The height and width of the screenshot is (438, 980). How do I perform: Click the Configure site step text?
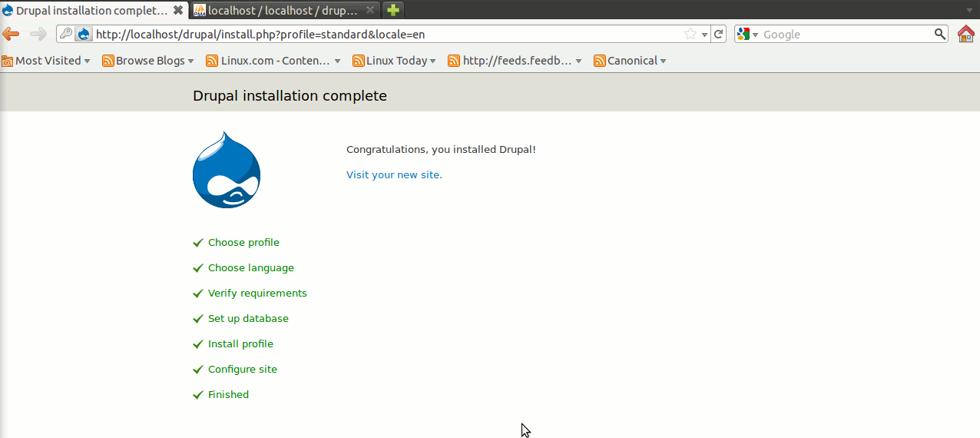243,370
